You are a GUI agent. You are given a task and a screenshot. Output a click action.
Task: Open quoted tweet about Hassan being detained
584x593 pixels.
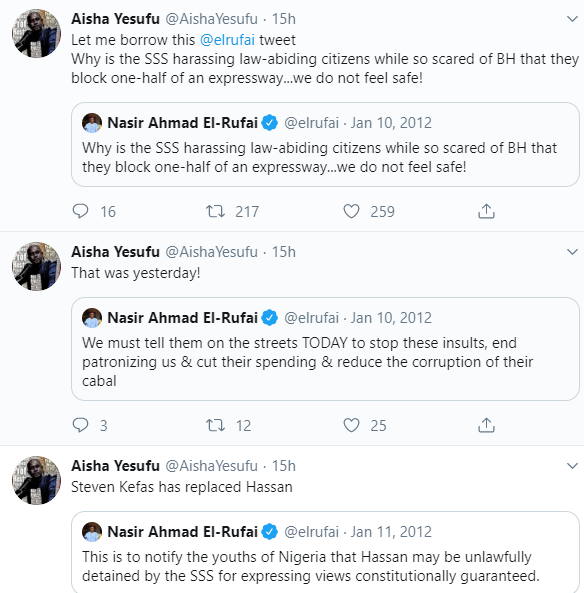(325, 552)
